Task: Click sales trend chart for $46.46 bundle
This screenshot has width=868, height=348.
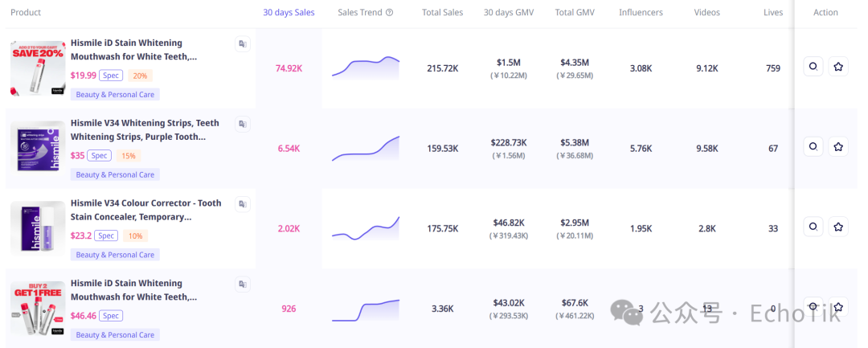Action: [366, 309]
